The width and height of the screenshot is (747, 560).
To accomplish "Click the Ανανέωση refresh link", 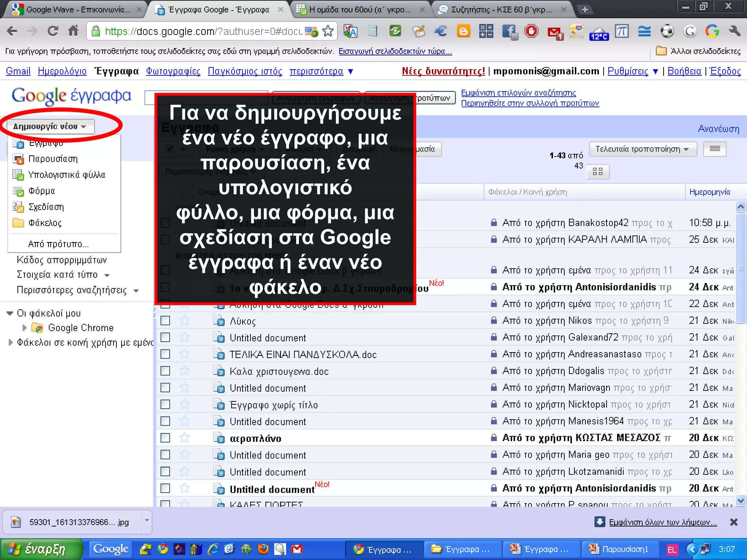I will [718, 129].
